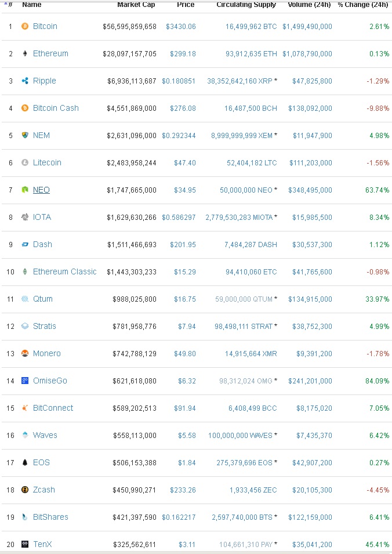Screen dimensions: 392x554
Task: Open the Litecoin $47.40 price link
Action: [x=185, y=162]
